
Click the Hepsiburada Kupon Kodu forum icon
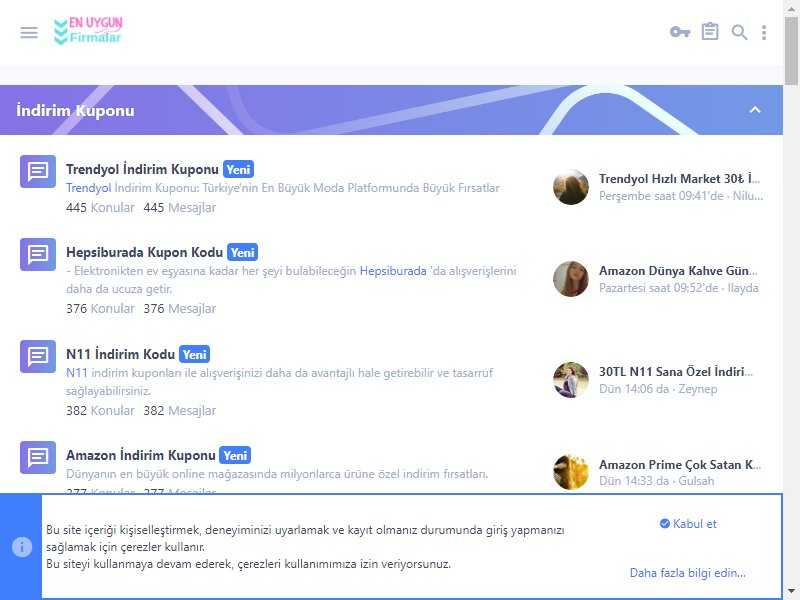tap(38, 254)
